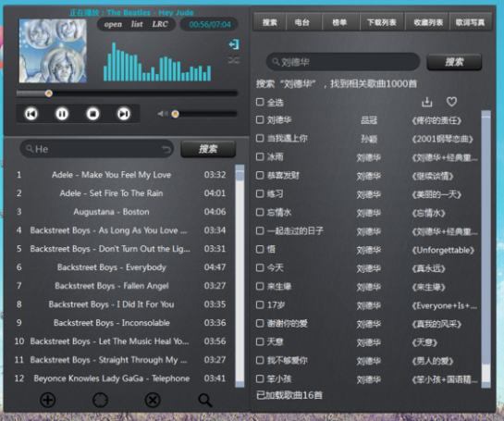Mute the volume speaker icon
This screenshot has width=504, height=421.
coord(163,114)
